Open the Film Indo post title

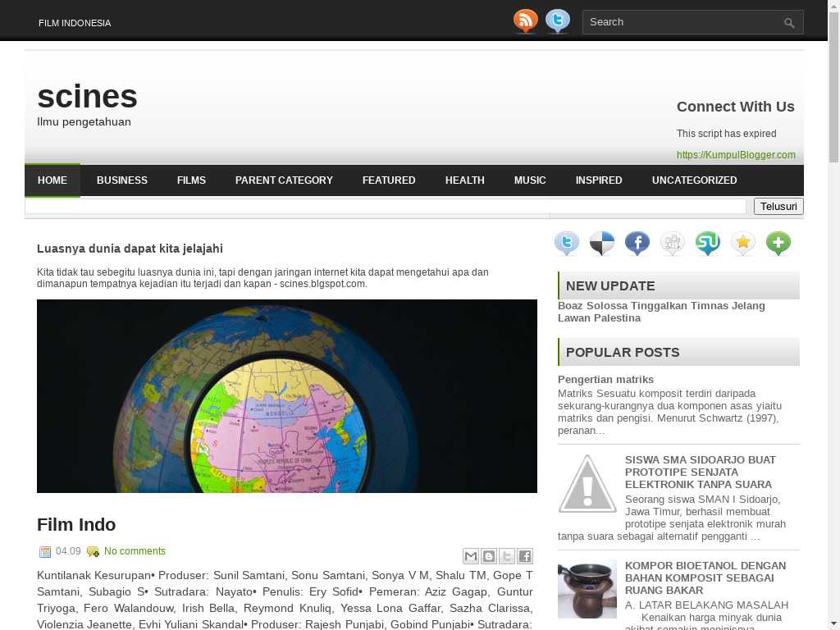76,524
